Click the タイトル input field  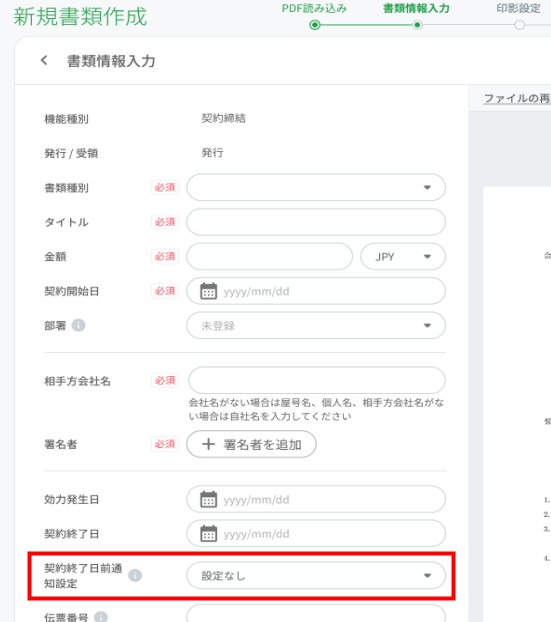tap(316, 222)
